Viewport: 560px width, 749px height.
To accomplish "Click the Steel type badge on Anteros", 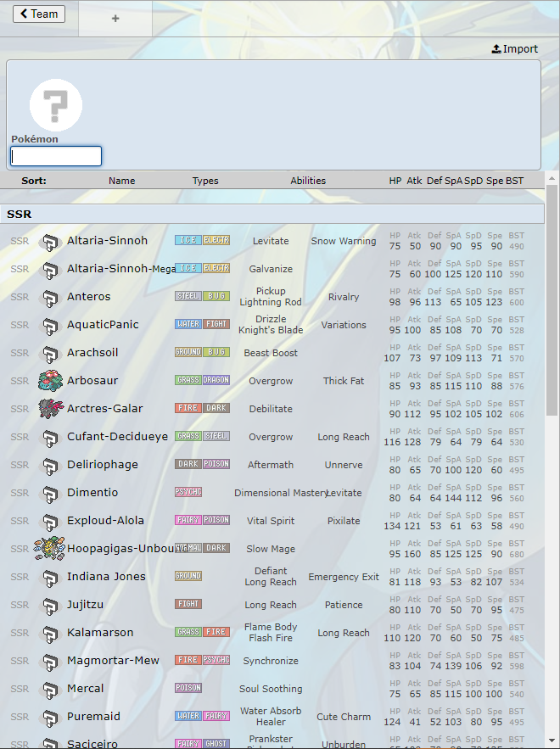I will pyautogui.click(x=188, y=296).
